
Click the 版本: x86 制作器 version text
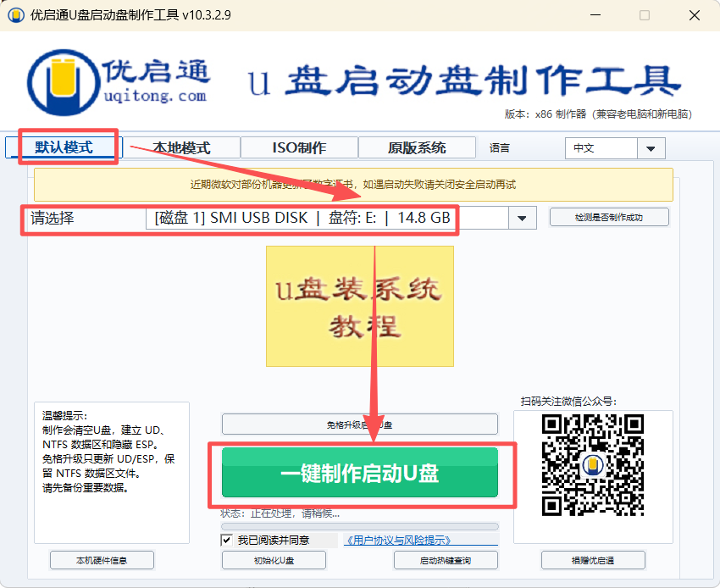click(x=598, y=114)
